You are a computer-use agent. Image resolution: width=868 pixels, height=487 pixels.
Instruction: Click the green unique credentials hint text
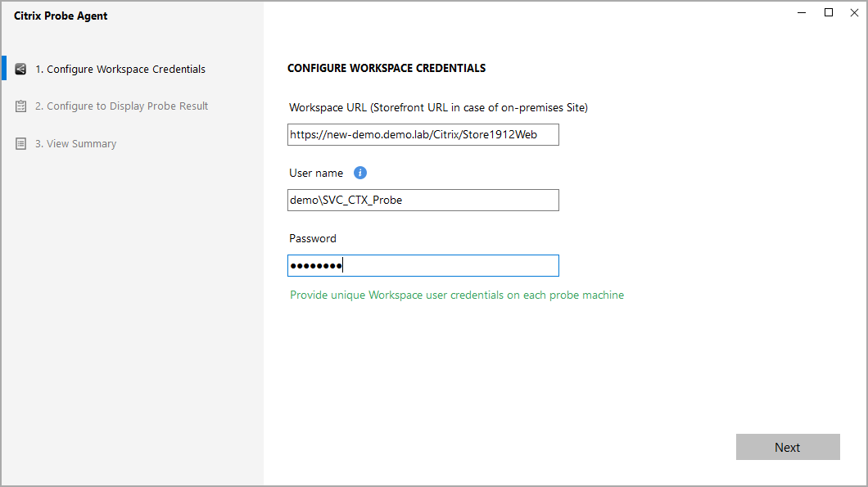[x=457, y=295]
